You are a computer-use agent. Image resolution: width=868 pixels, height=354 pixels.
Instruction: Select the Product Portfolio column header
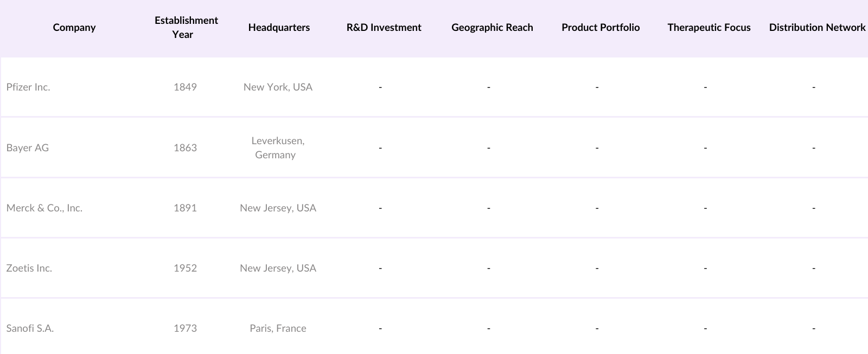(601, 28)
